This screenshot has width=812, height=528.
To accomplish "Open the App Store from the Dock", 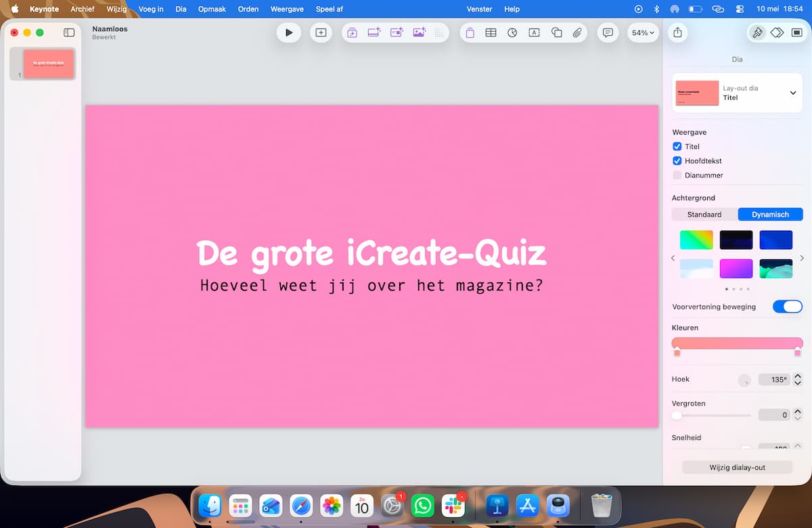I will (528, 506).
